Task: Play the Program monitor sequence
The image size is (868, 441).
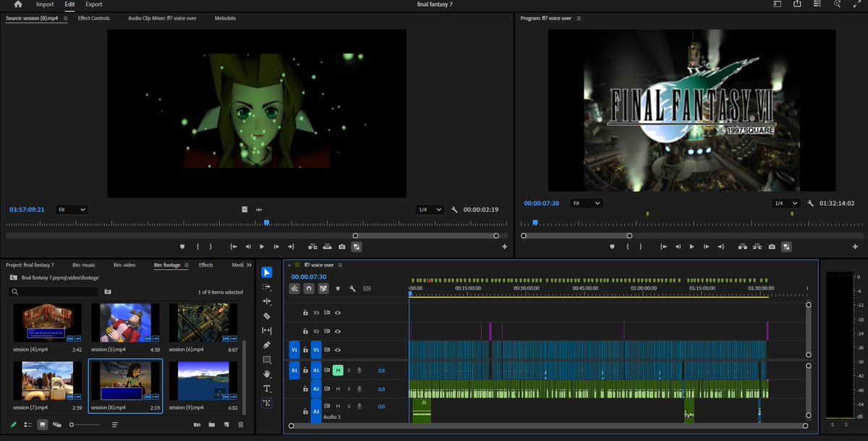Action: pyautogui.click(x=692, y=247)
